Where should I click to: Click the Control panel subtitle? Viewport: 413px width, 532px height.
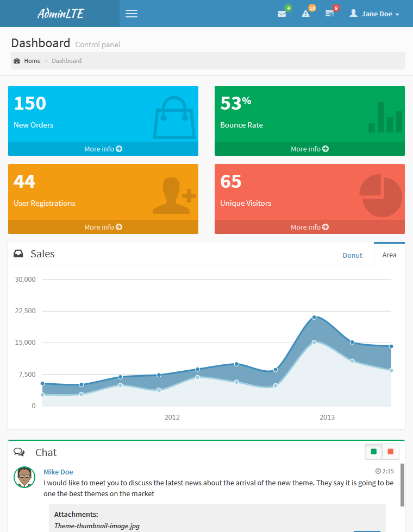click(98, 45)
